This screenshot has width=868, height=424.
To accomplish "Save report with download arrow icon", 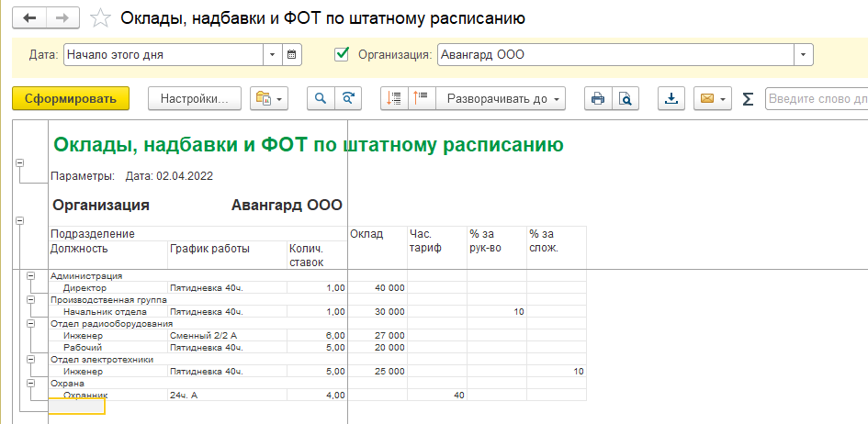I will point(671,98).
